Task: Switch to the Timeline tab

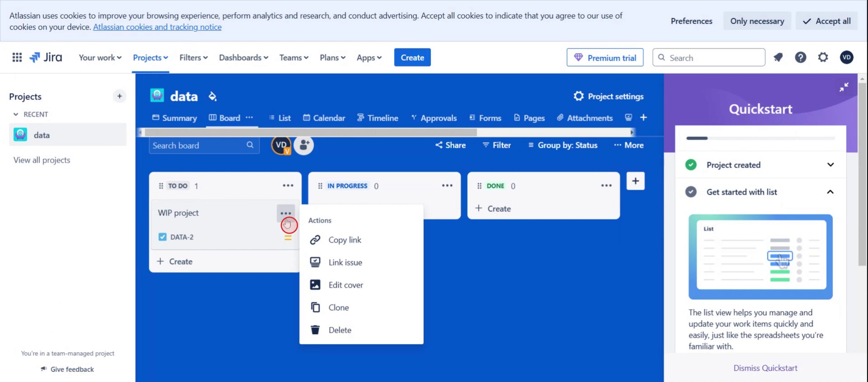Action: pos(377,118)
